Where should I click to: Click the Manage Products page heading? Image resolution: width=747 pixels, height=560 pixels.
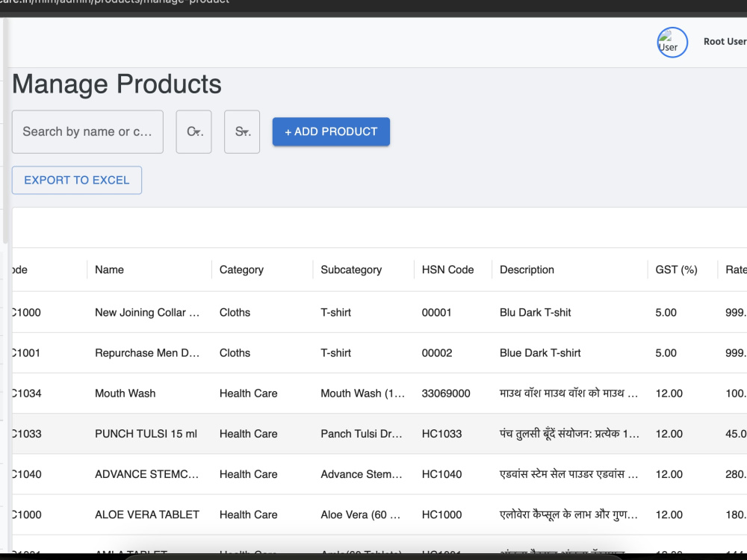click(117, 84)
